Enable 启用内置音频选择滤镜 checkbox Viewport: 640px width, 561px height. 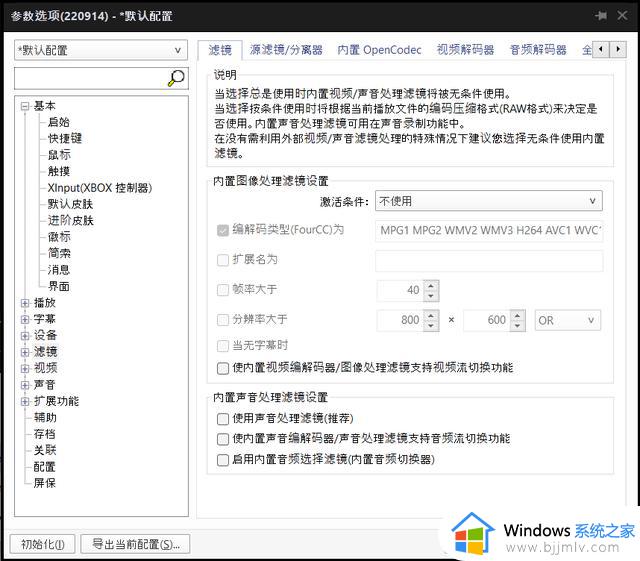pos(223,460)
